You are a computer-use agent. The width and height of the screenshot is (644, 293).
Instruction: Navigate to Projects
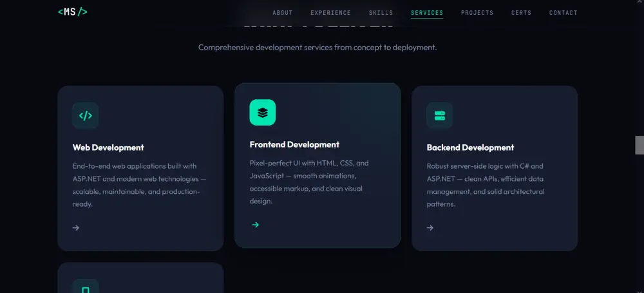pyautogui.click(x=477, y=13)
